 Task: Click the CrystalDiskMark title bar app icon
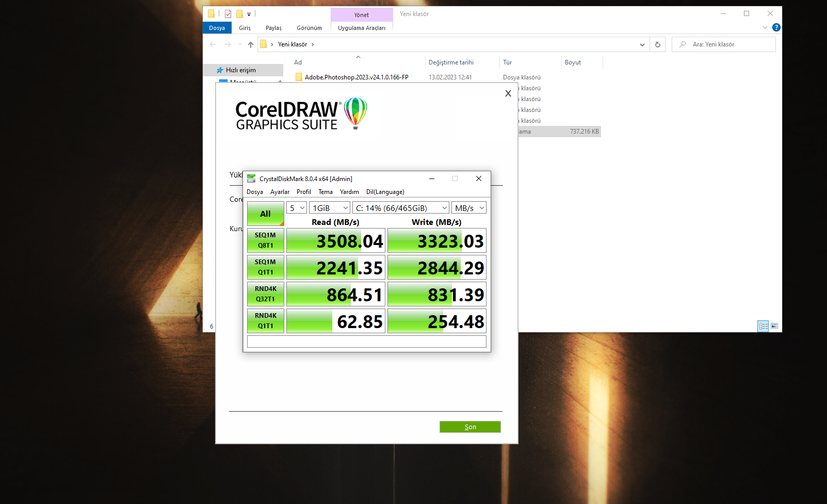(x=251, y=178)
